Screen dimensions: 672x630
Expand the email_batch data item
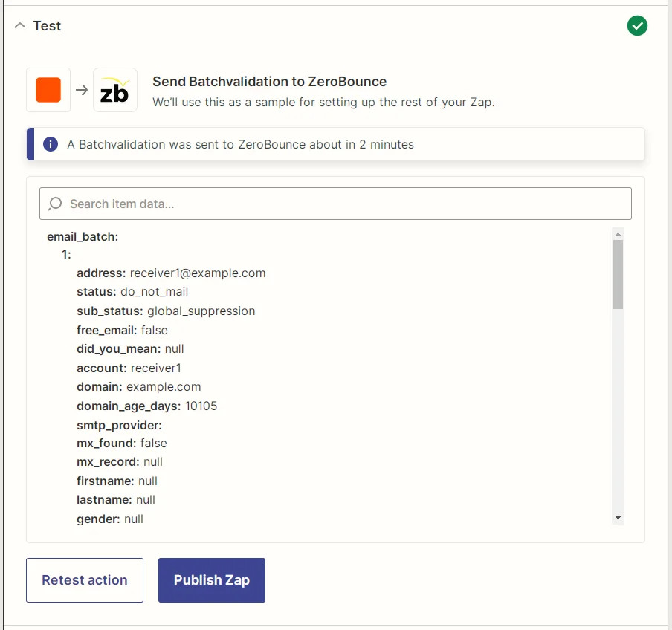[x=82, y=236]
